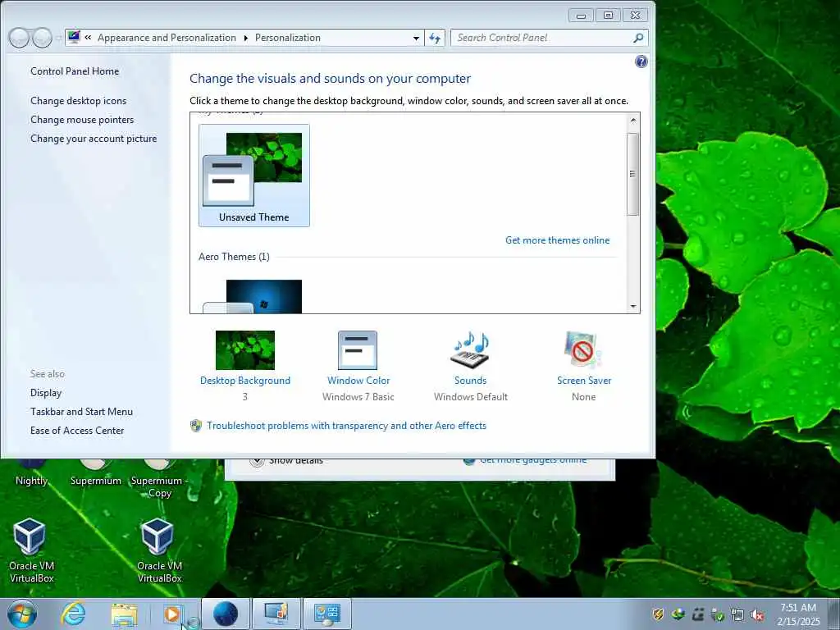Open the first Oracle VM VirtualBox desktop icon
Screen dimensions: 840x630
pos(30,536)
